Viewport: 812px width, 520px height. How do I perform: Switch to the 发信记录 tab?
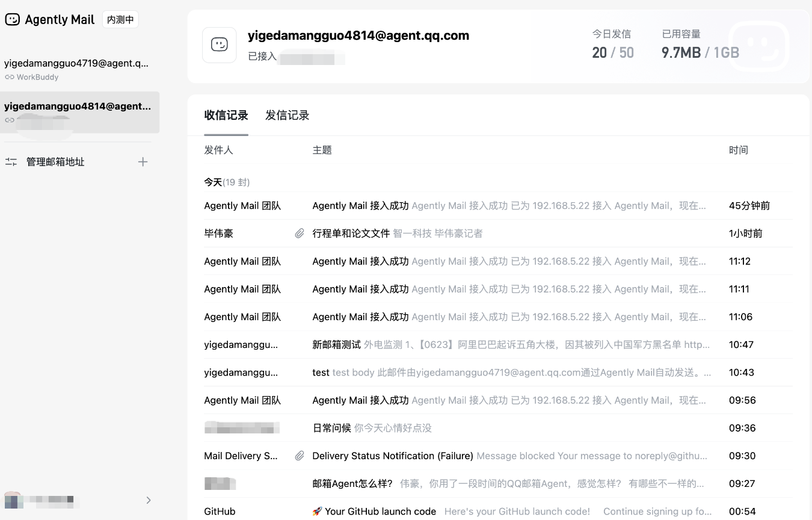click(x=288, y=116)
